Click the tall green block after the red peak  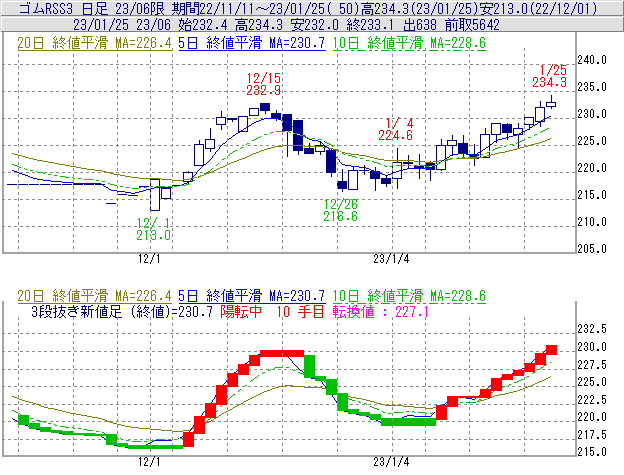(309, 366)
